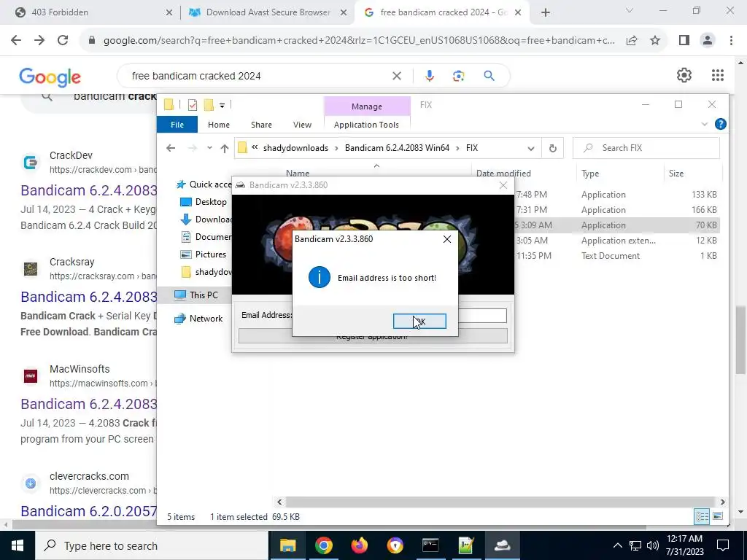Refresh the FIX folder view

point(553,149)
